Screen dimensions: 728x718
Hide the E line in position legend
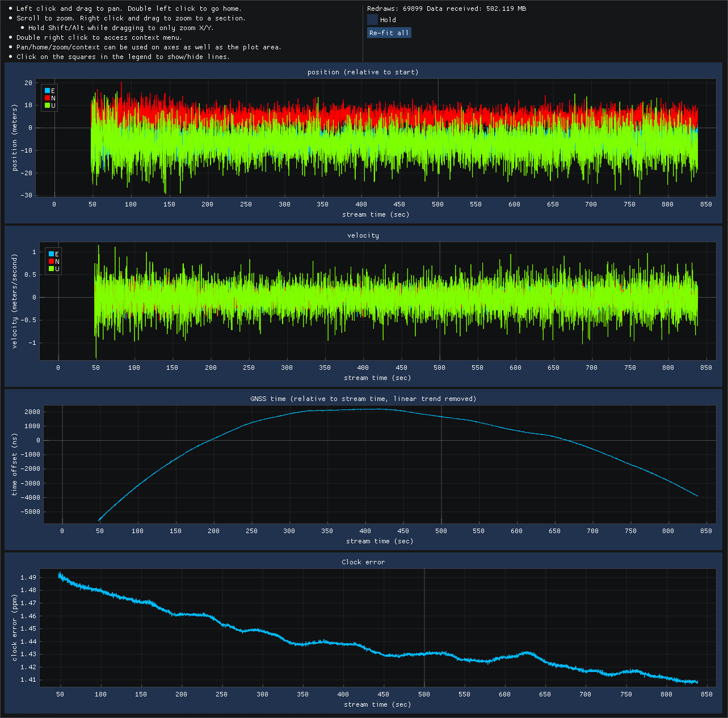click(48, 91)
